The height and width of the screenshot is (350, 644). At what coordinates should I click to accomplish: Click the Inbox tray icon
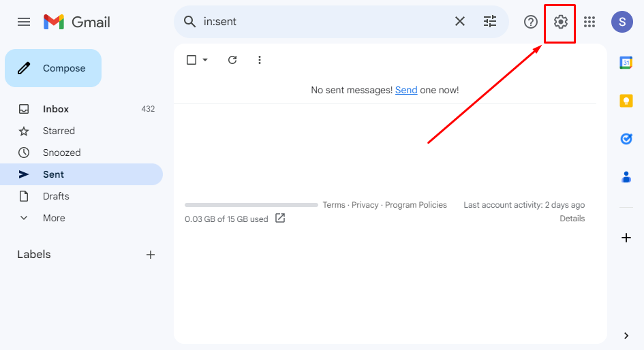tap(24, 109)
